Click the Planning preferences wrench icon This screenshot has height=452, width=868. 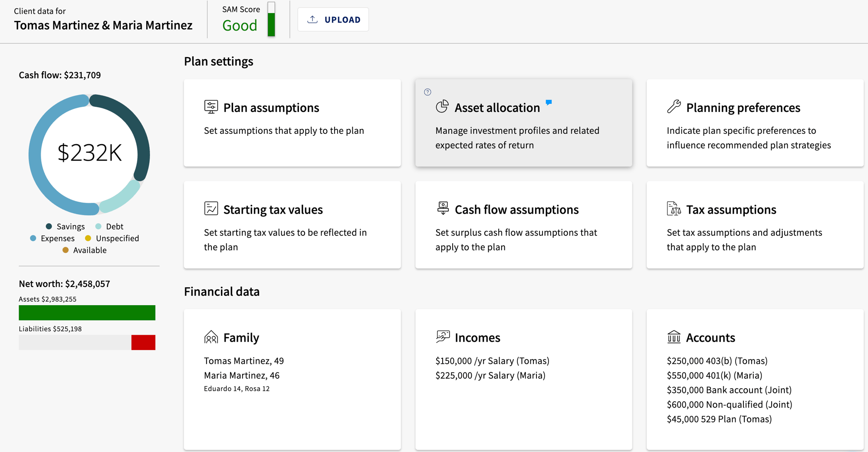(674, 106)
